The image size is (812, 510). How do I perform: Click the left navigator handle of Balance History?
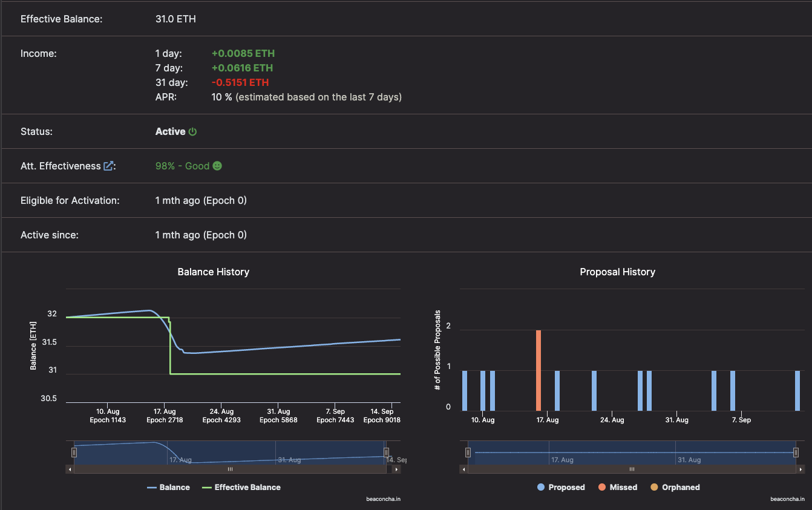pos(73,451)
